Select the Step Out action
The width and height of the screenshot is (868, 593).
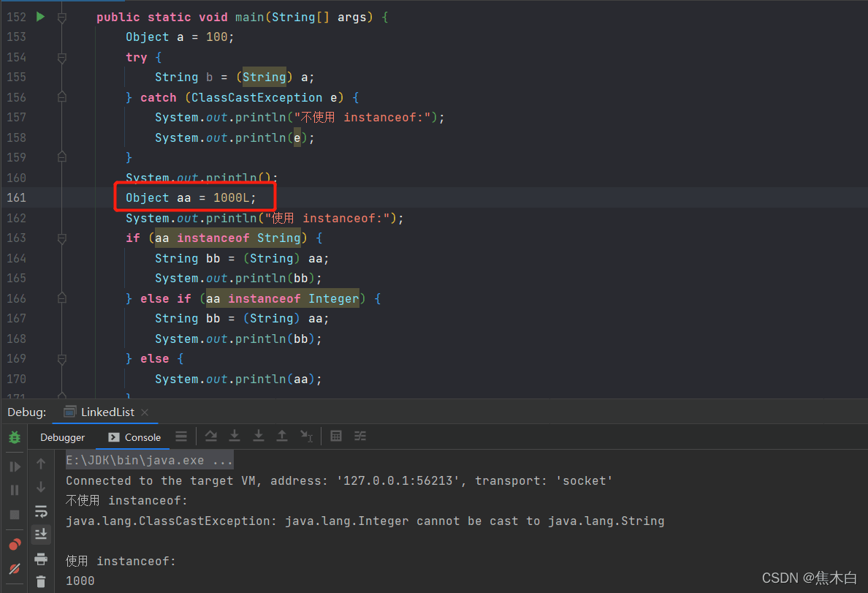pos(282,436)
